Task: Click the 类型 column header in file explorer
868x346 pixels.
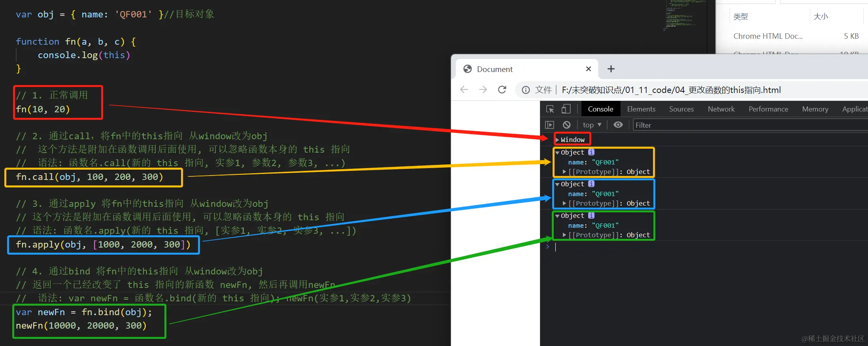Action: click(x=741, y=16)
